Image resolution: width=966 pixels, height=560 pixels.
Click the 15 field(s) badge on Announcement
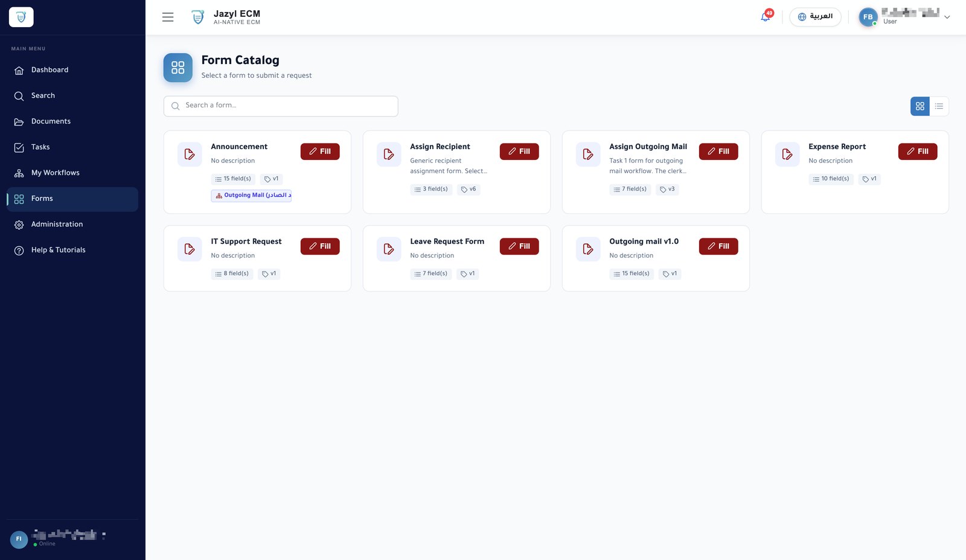pyautogui.click(x=233, y=179)
